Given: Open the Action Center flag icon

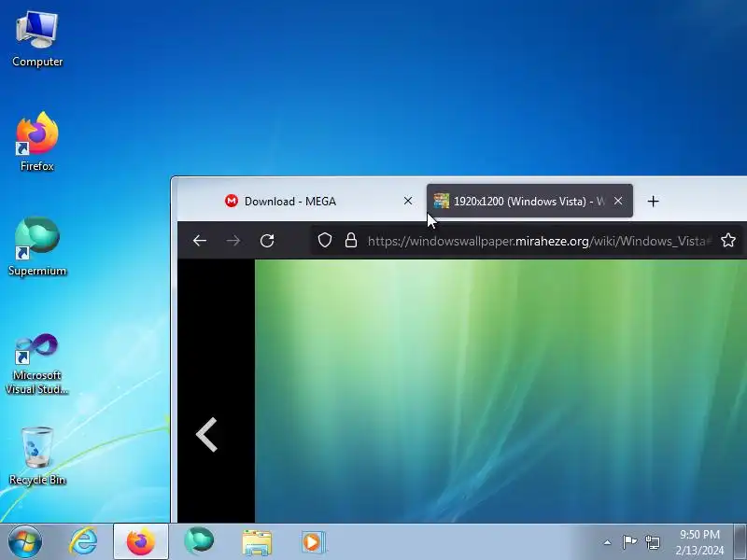Looking at the screenshot, I should 629,542.
